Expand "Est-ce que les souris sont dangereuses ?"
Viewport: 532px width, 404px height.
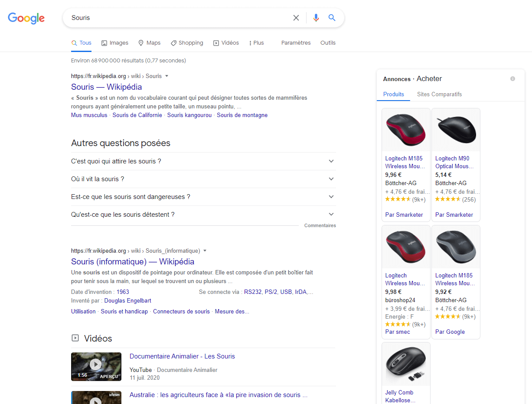203,197
